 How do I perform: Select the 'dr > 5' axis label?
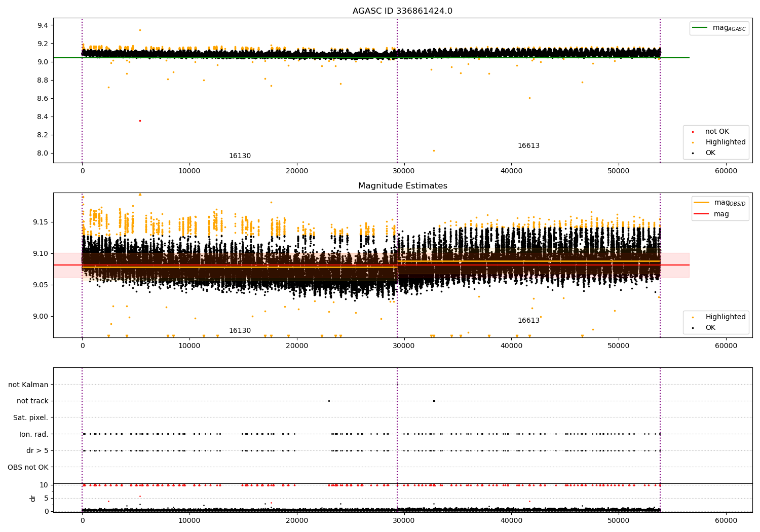(37, 451)
